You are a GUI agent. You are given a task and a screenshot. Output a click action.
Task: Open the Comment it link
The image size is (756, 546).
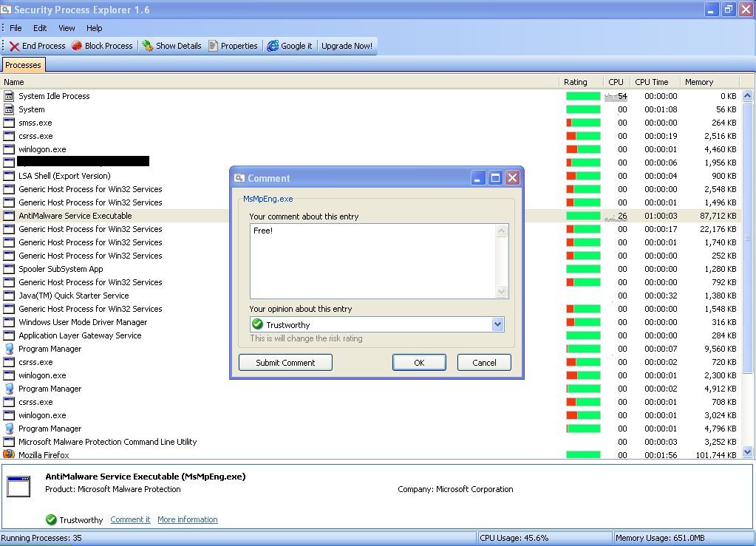pos(130,519)
